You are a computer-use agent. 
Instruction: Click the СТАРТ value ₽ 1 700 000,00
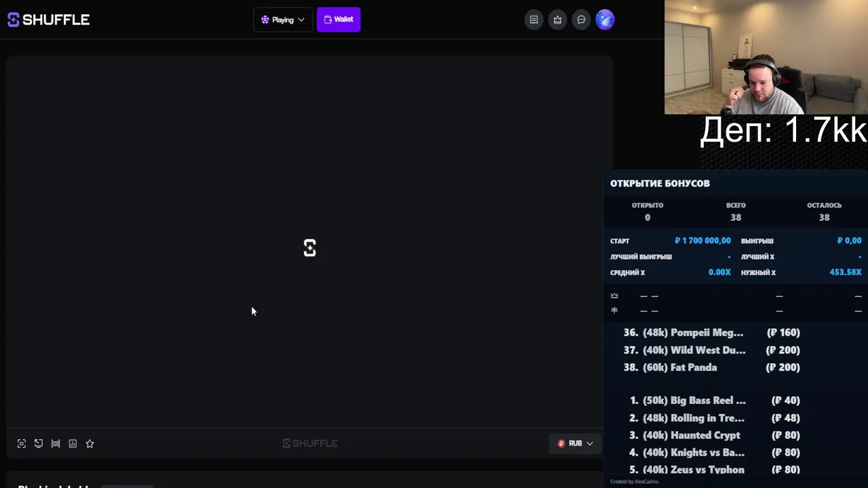pos(703,241)
